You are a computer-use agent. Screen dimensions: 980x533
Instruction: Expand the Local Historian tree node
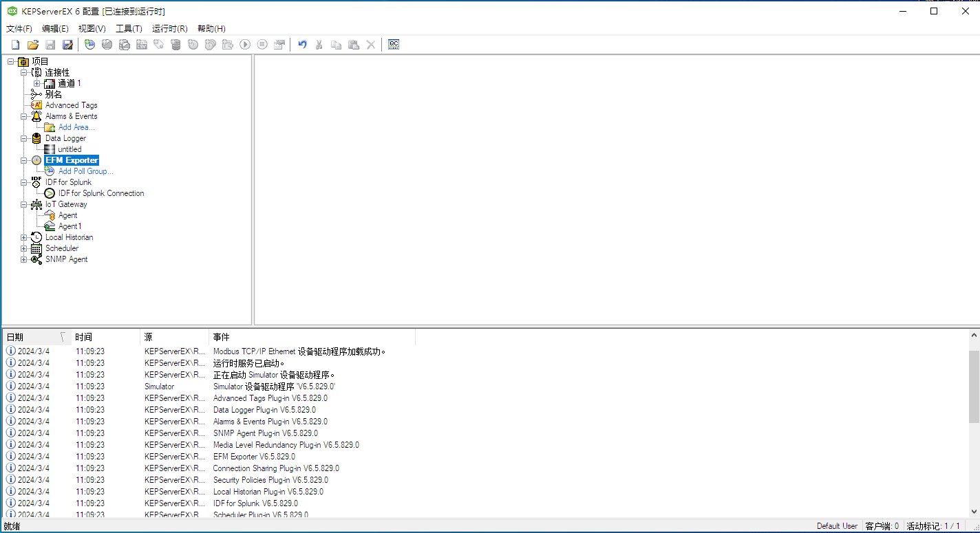click(x=24, y=237)
